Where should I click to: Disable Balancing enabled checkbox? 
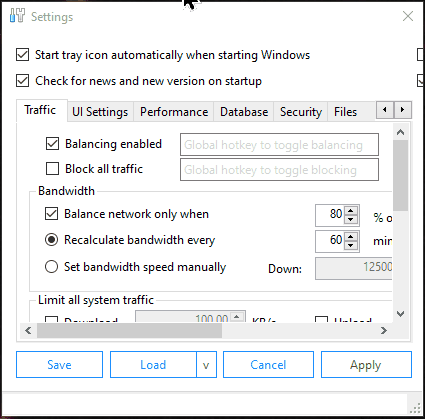52,144
